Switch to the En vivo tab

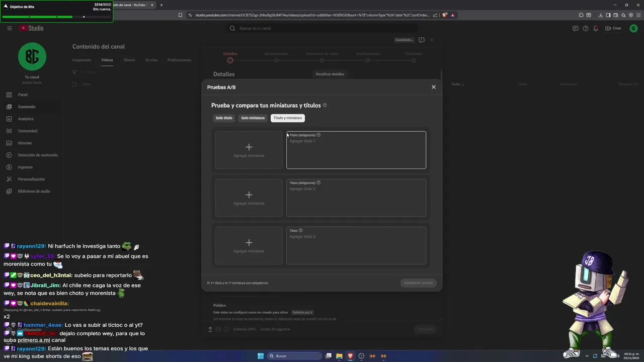pos(151,60)
